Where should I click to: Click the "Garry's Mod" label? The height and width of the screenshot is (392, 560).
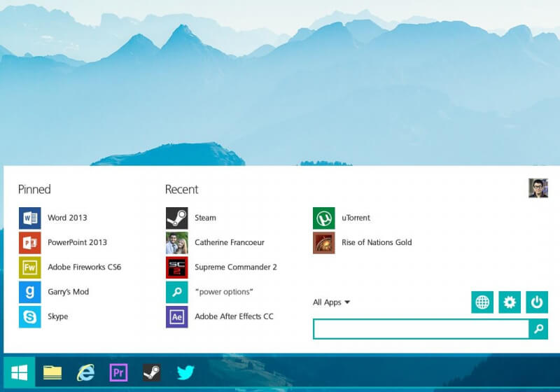68,292
